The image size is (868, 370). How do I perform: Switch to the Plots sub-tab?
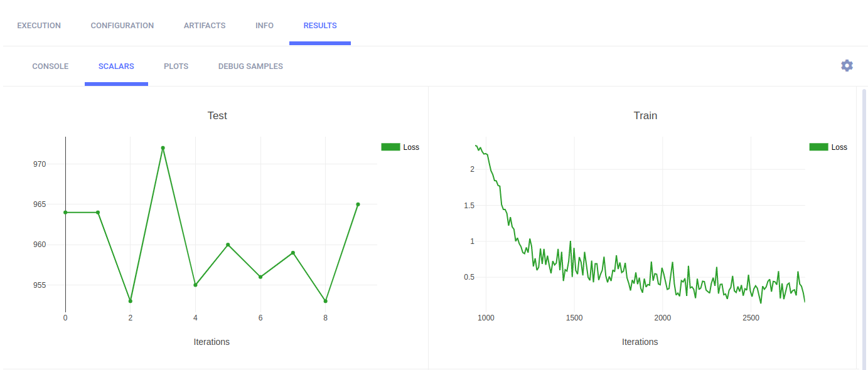(176, 66)
